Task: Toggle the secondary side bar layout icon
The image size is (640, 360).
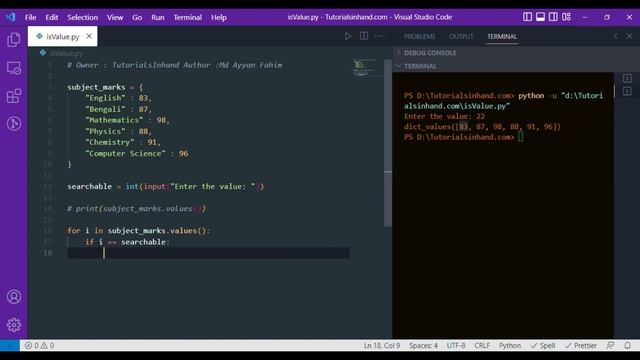Action: (553, 17)
